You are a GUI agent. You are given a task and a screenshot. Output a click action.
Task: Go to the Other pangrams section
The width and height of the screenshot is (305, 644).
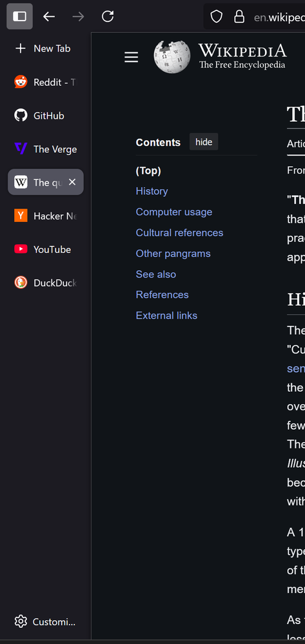pos(173,254)
